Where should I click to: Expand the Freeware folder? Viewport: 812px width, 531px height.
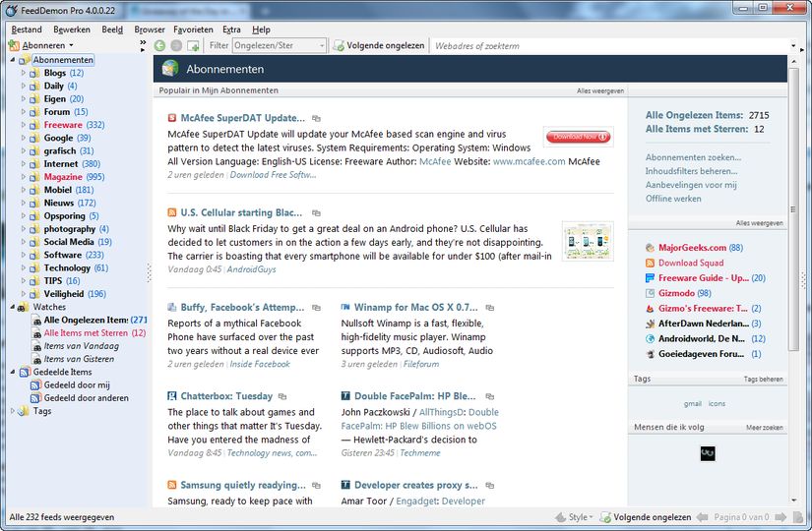click(24, 124)
